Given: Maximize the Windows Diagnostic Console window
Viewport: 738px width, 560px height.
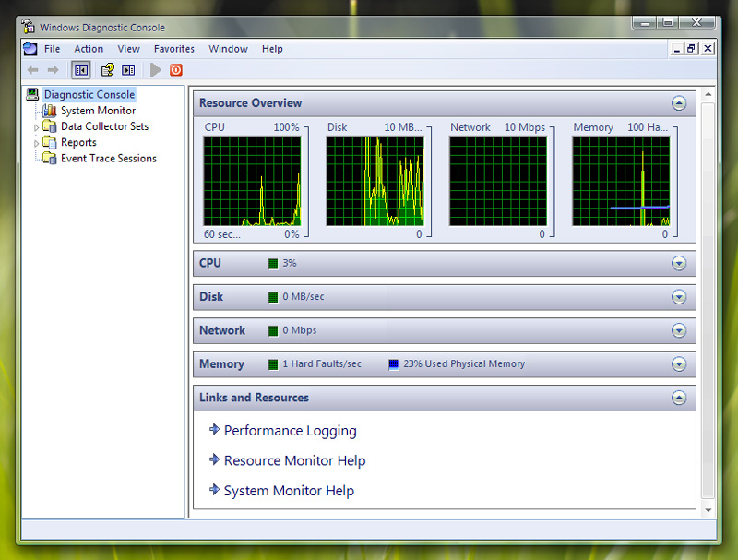Looking at the screenshot, I should (x=668, y=22).
